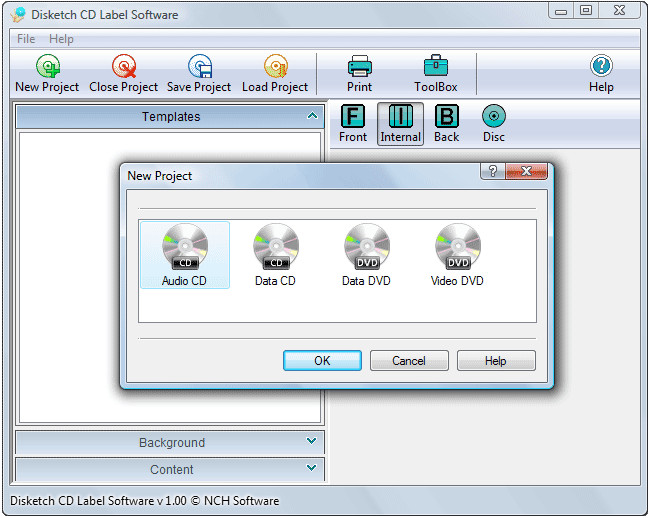Viewport: 649px width, 518px height.
Task: Click the Disketch app icon in title bar
Action: tap(19, 14)
